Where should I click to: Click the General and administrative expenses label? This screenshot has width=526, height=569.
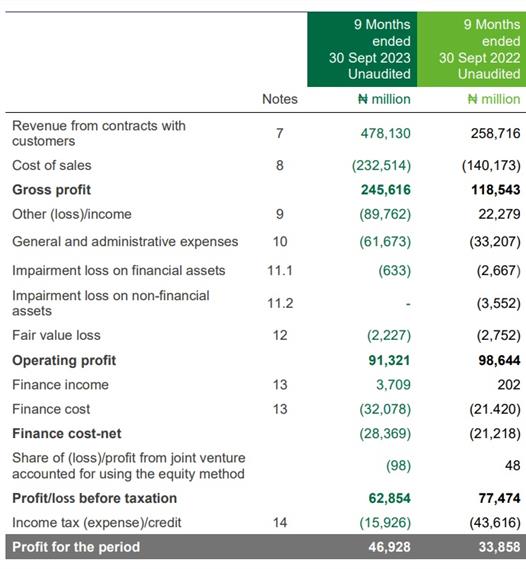[125, 242]
